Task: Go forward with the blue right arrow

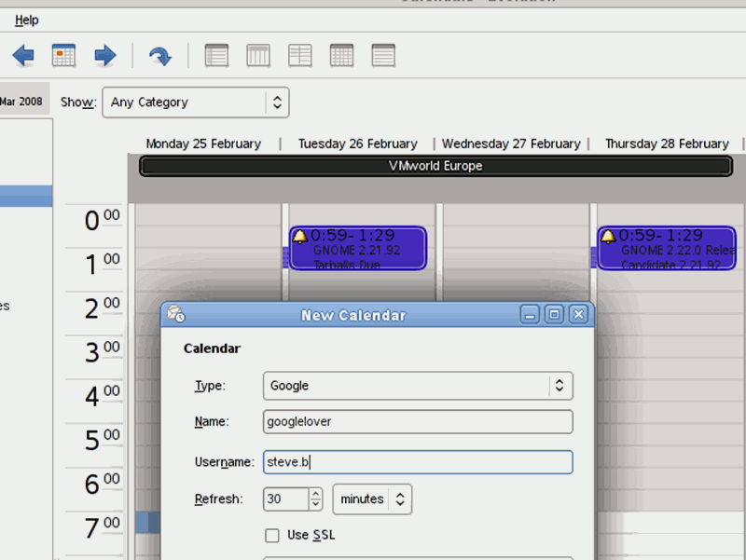Action: coord(105,56)
